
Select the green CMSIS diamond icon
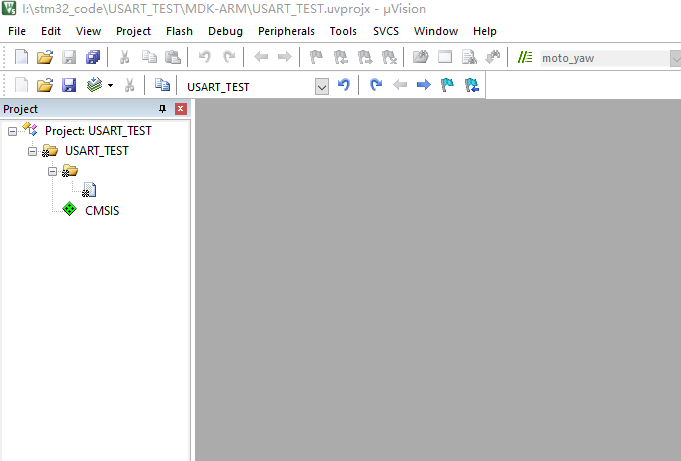click(69, 210)
